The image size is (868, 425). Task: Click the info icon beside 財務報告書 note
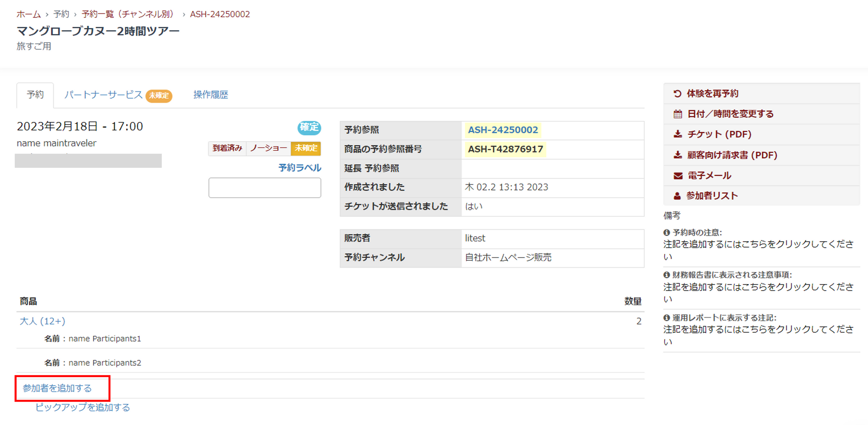click(x=666, y=275)
